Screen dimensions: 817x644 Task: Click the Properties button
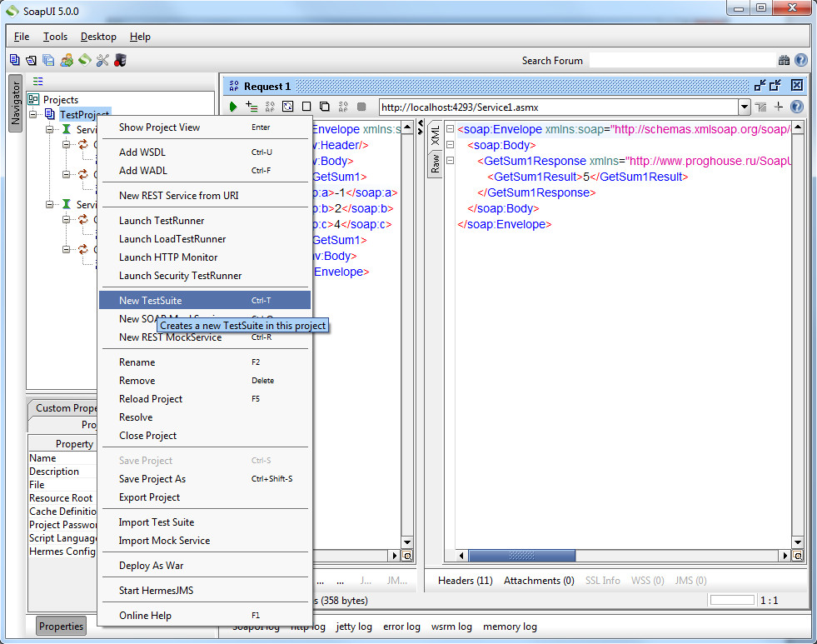61,626
